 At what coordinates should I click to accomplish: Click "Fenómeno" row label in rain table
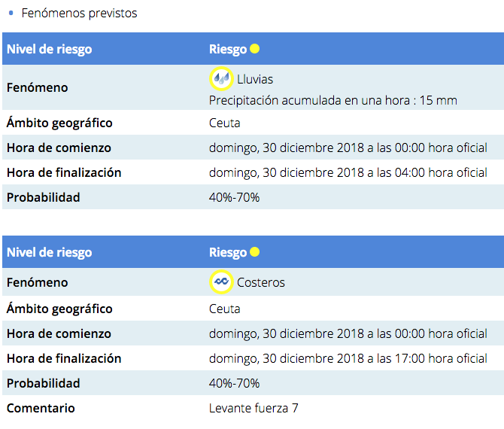pyautogui.click(x=37, y=87)
